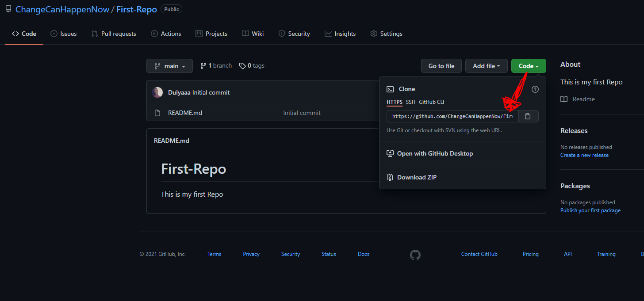Viewport: 644px width, 301px height.
Task: Open the Docs footer link
Action: [364, 254]
